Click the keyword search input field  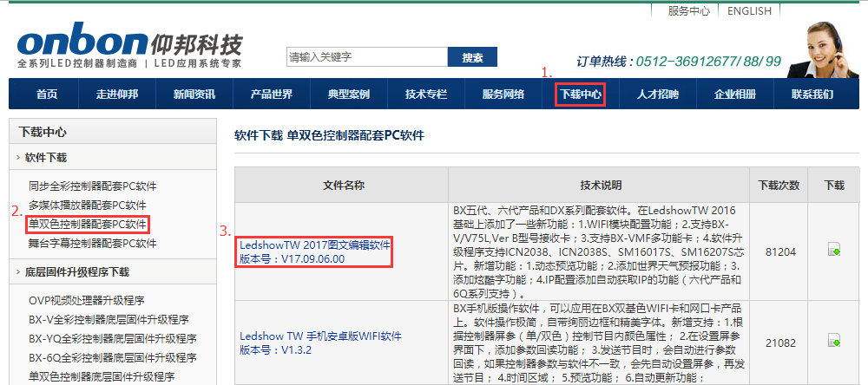(366, 57)
